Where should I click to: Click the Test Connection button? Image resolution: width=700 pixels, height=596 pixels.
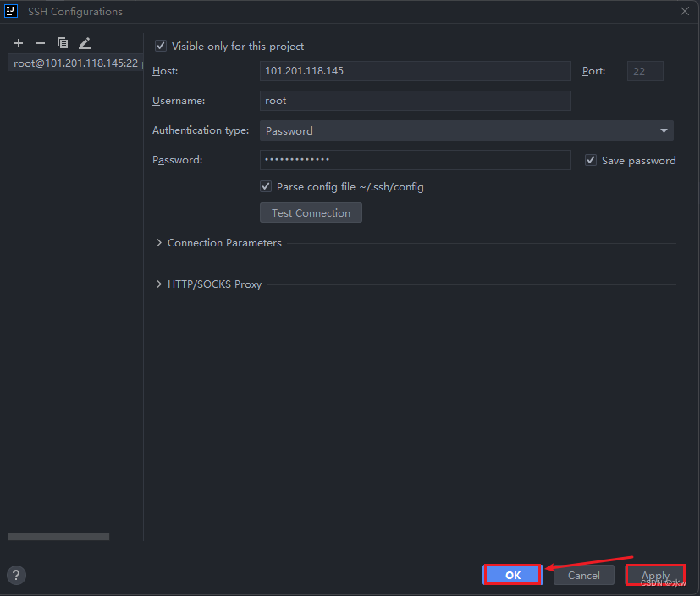pyautogui.click(x=311, y=212)
